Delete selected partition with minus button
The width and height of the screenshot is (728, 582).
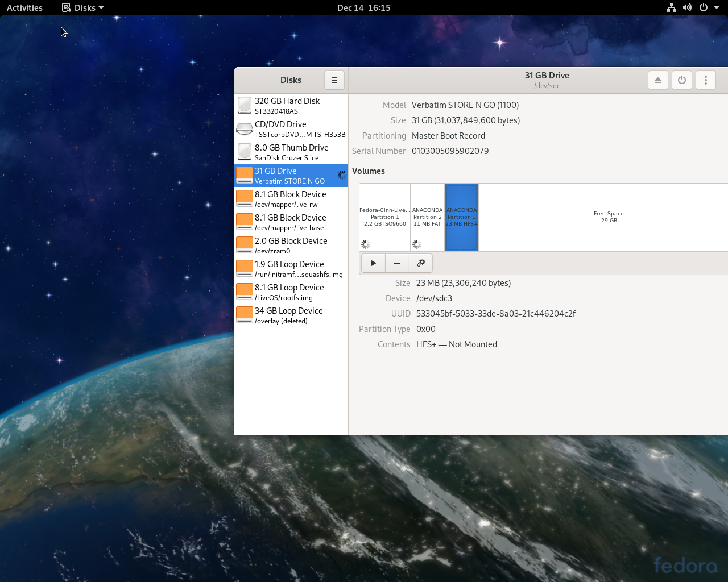[x=397, y=263]
